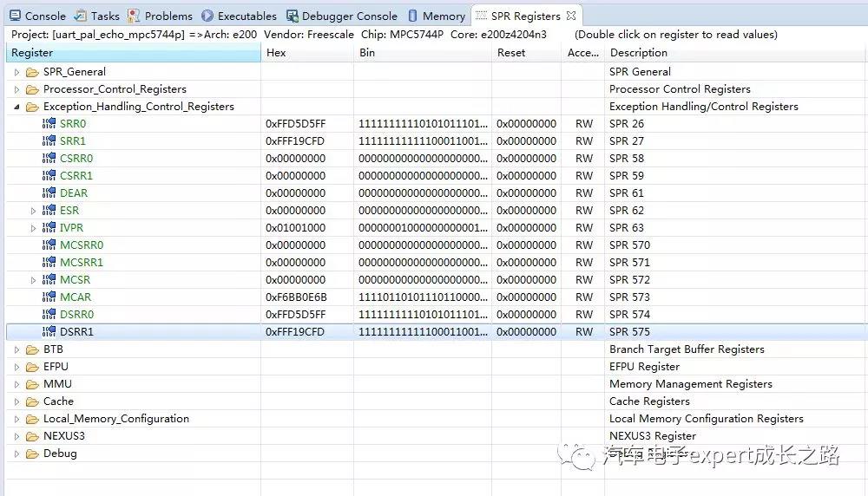Viewport: 868px width, 496px height.
Task: Click the MCAR register icon
Action: (49, 297)
